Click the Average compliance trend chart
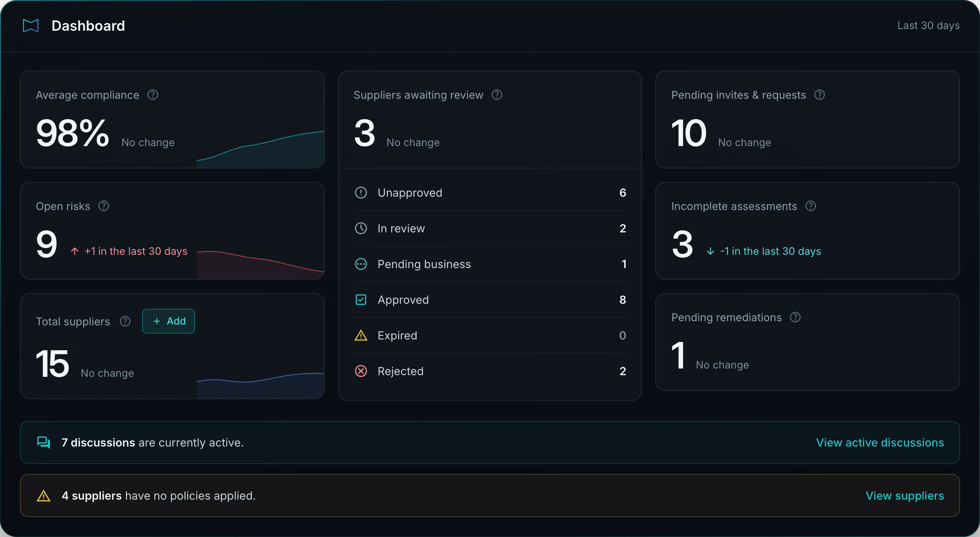 tap(260, 149)
